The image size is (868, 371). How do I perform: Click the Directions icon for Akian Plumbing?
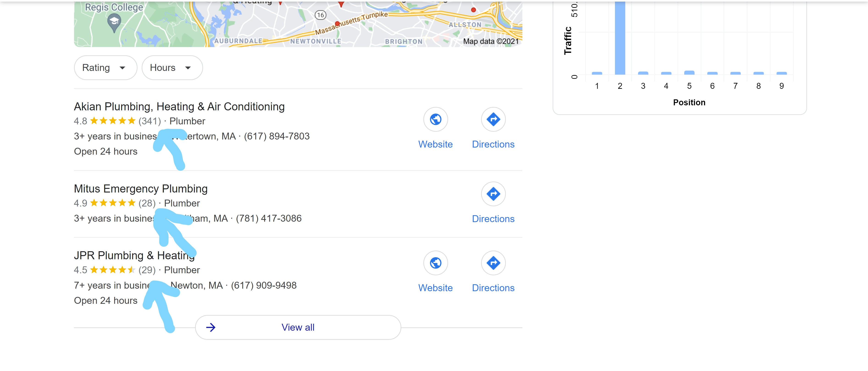(x=493, y=119)
